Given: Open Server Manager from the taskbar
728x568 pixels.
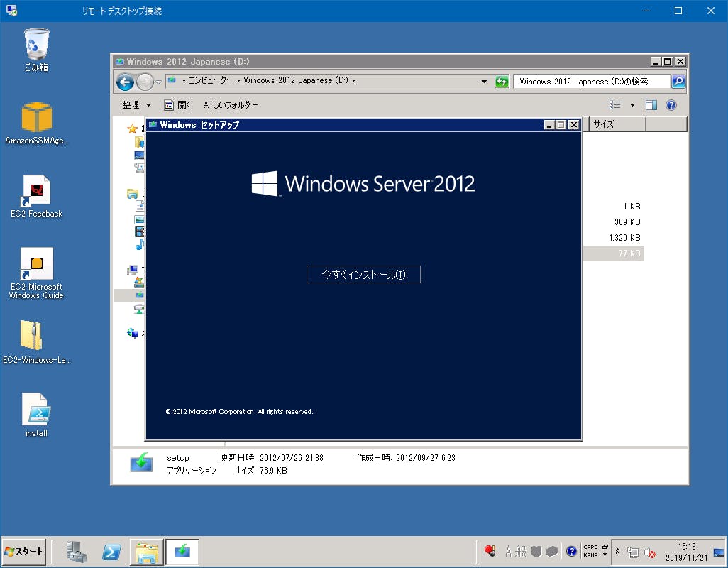Looking at the screenshot, I should (76, 552).
